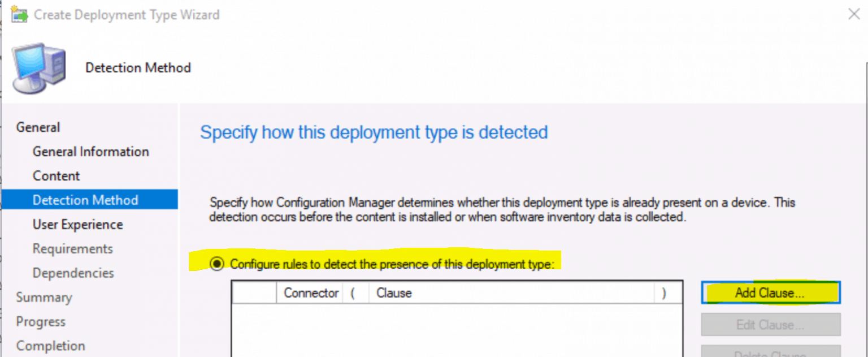Screen dimensions: 868x357
Task: Click the wizard icon in the title bar
Action: click(19, 14)
